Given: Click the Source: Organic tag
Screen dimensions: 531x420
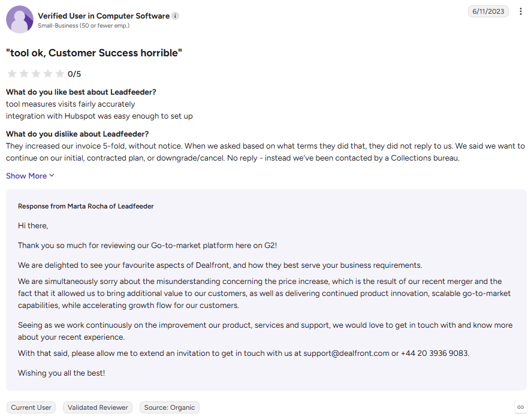Looking at the screenshot, I should click(170, 407).
